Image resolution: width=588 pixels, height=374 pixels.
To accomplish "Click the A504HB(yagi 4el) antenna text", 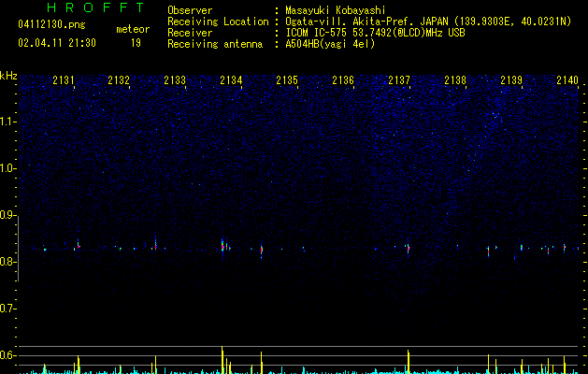I will [x=330, y=44].
